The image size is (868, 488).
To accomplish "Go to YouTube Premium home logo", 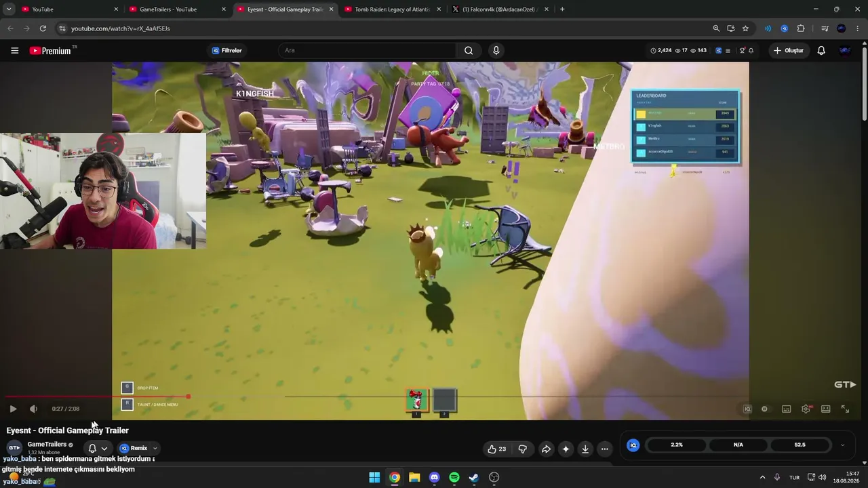I will [x=50, y=50].
